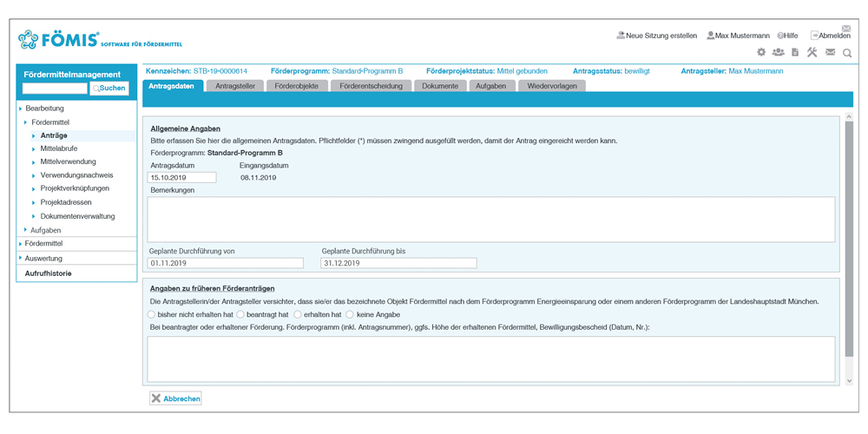This screenshot has height=434, width=868.
Task: Click Kennzeichen value STB-19-0000614
Action: pyautogui.click(x=220, y=71)
